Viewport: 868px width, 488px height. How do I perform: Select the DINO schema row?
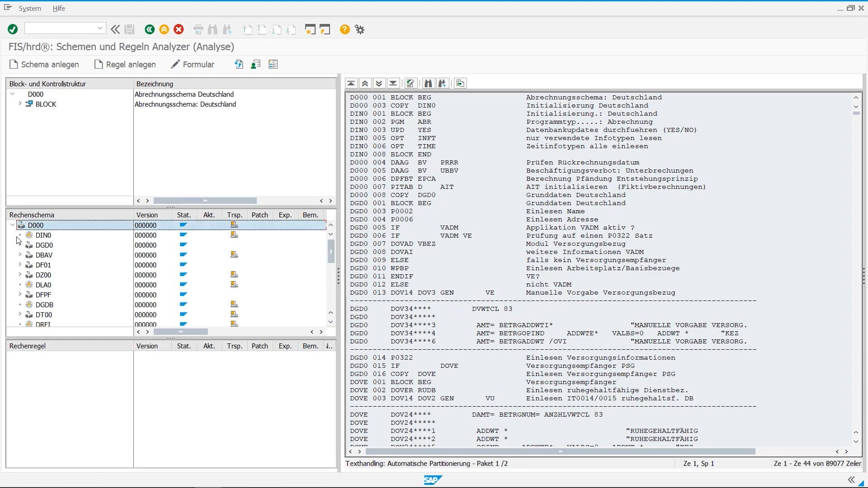(x=43, y=235)
